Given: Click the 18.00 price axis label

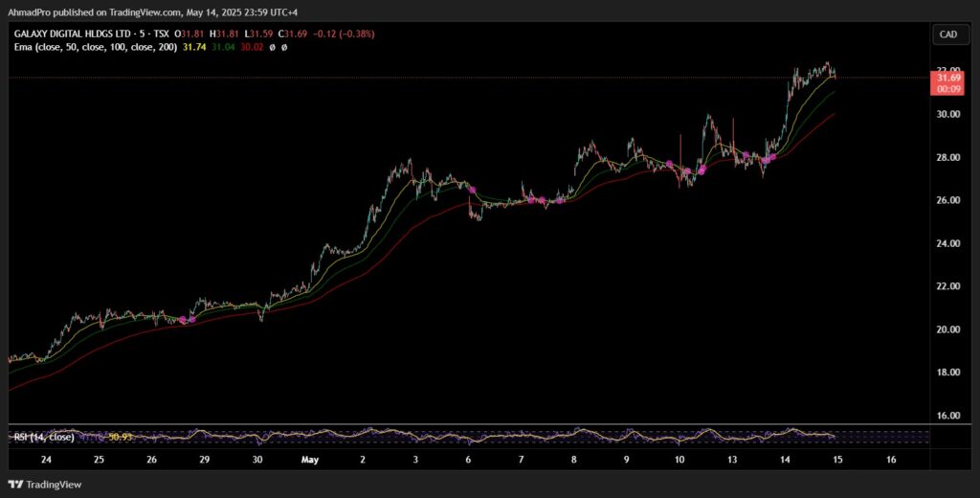Looking at the screenshot, I should pos(948,373).
